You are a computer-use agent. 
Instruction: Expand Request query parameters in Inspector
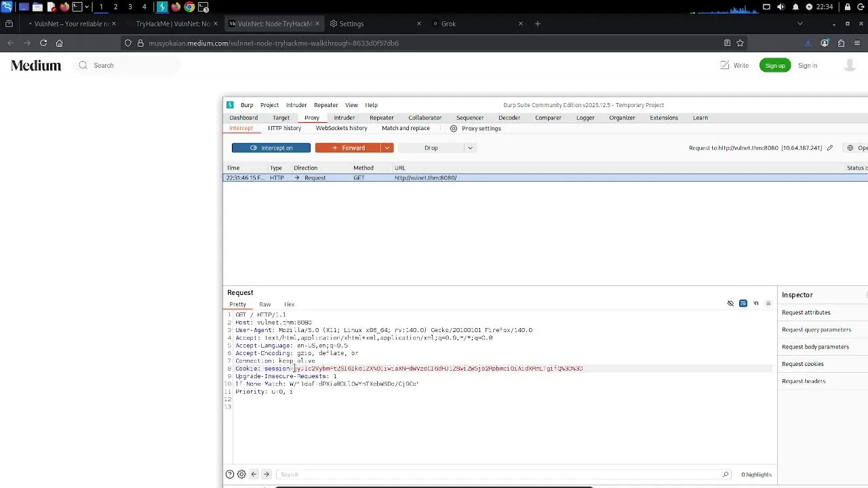pyautogui.click(x=816, y=329)
